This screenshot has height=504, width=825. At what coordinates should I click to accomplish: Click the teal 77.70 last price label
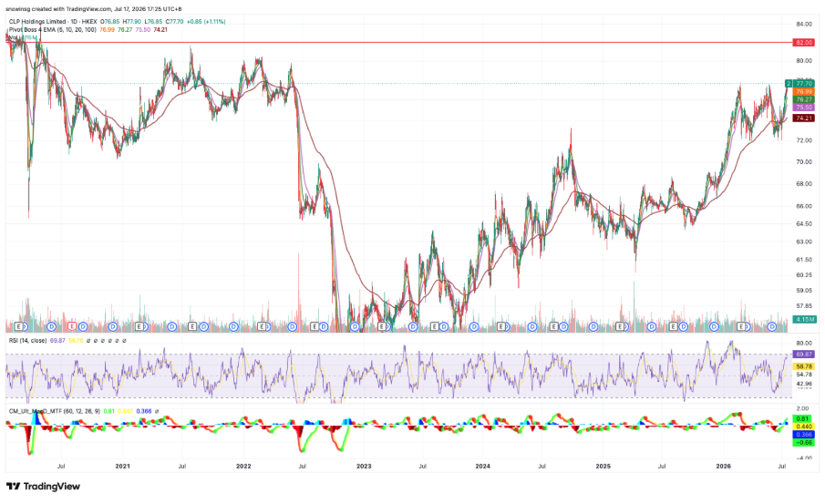[804, 83]
